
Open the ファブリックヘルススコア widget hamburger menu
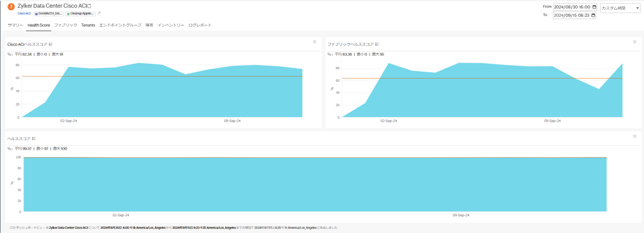tap(635, 42)
